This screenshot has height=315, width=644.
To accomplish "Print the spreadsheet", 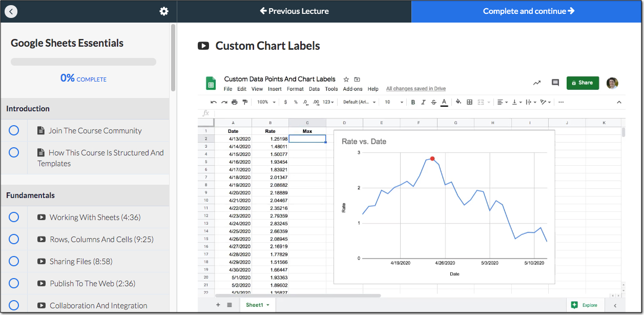I will coord(235,102).
